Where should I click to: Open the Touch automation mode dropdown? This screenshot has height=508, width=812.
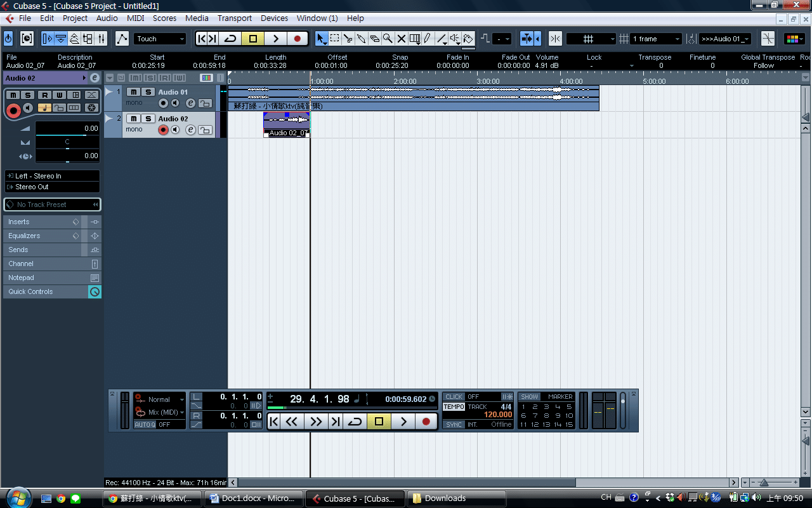click(x=160, y=39)
